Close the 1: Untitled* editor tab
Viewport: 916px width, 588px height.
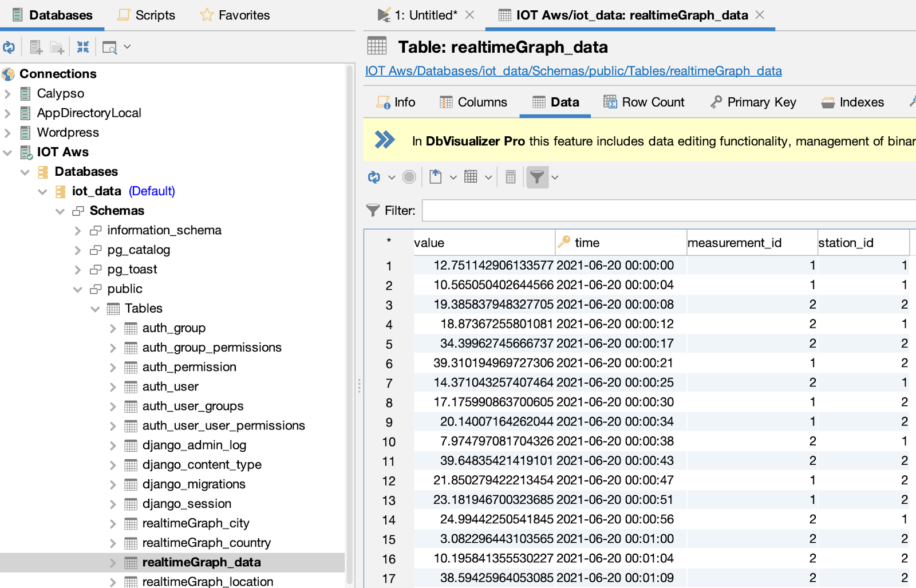click(469, 15)
